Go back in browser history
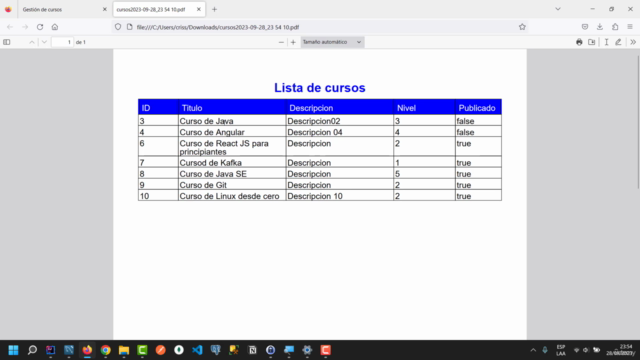 (10, 27)
